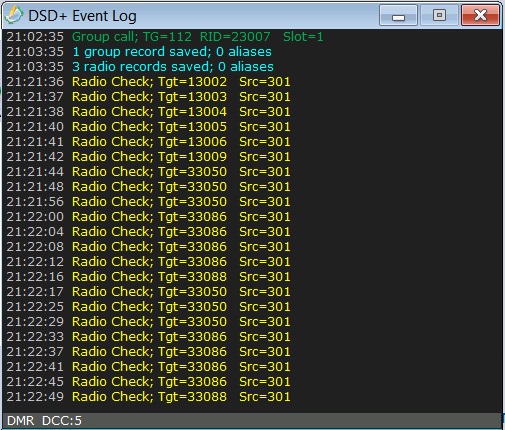This screenshot has width=505, height=430.
Task: Select the green Group call TG=112 log entry
Action: click(165, 37)
